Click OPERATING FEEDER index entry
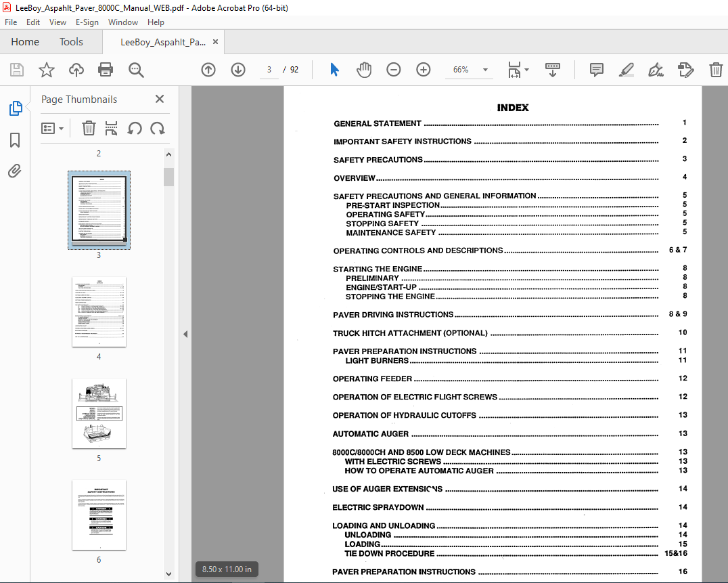Viewport: 728px width, 583px height. click(x=372, y=379)
